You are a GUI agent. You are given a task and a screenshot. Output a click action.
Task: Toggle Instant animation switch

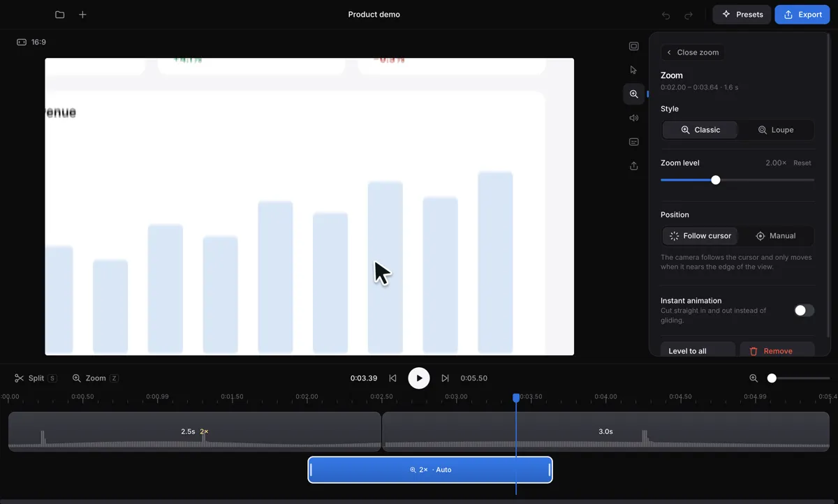[804, 311]
